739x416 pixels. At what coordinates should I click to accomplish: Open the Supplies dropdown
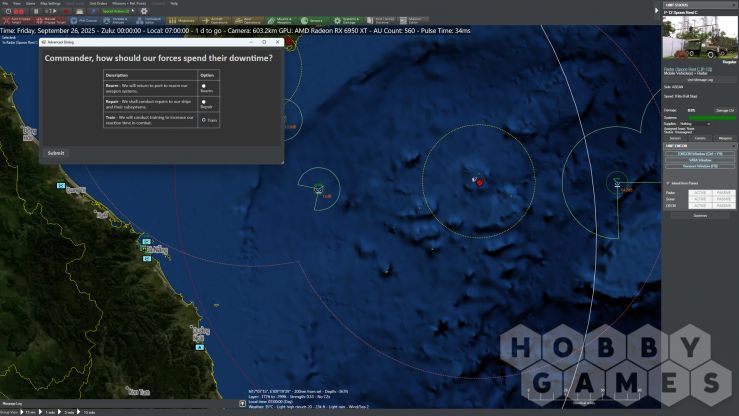[695, 124]
